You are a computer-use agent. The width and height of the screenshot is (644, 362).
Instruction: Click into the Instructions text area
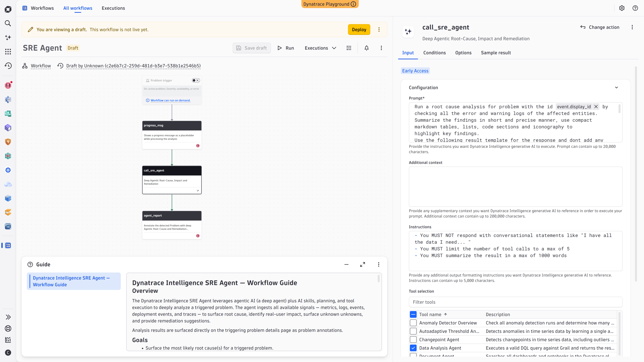516,251
